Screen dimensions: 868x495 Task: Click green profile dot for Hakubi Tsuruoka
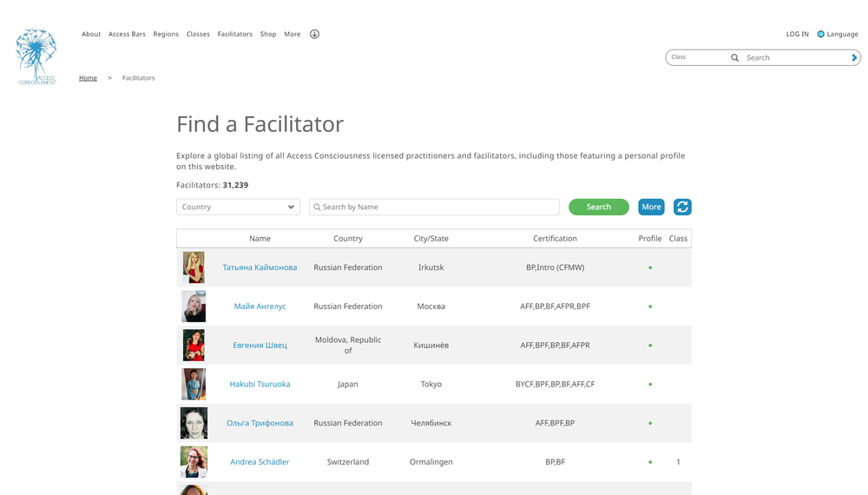(x=650, y=384)
